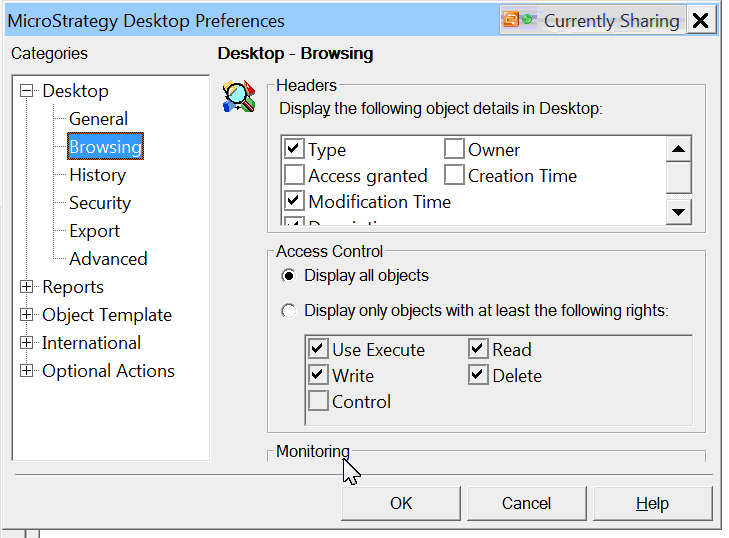Expand the Optional Actions node
This screenshot has height=538, width=729.
tap(27, 371)
